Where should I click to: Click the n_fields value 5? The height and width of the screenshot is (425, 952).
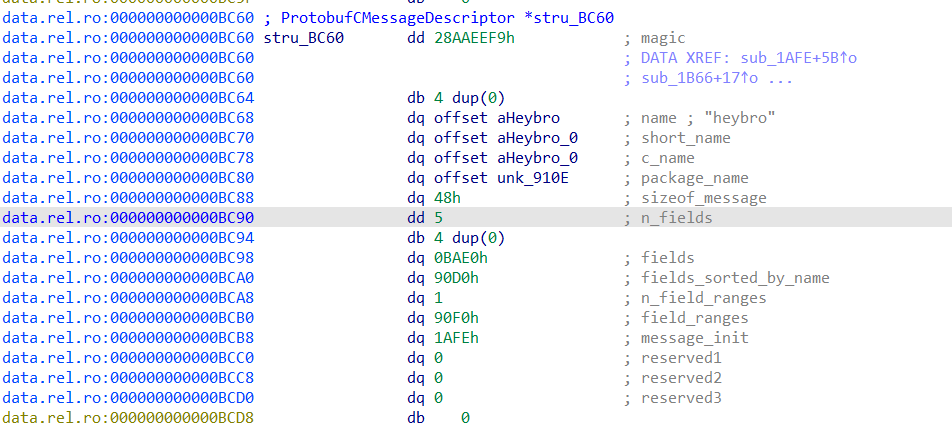[439, 218]
